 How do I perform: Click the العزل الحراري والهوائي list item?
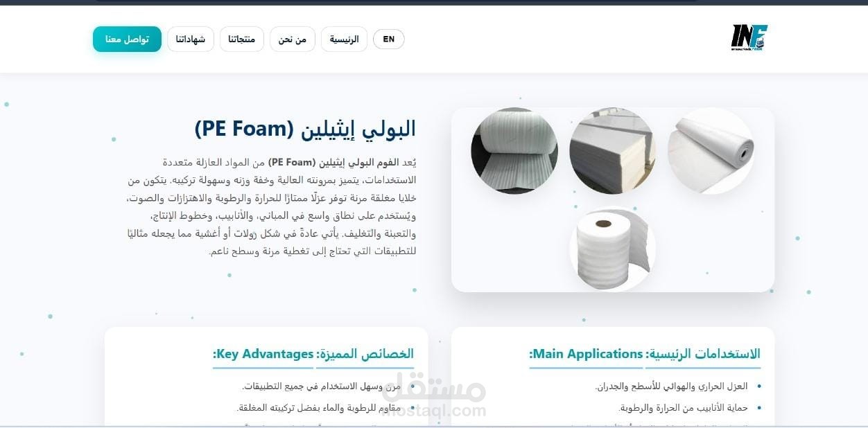671,386
